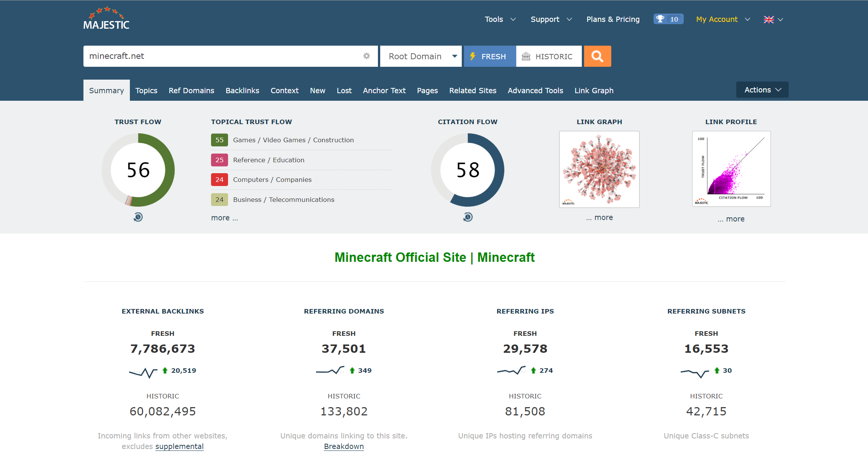Switch to the Pages tab
Screen dimensions: 868x472
tap(427, 91)
